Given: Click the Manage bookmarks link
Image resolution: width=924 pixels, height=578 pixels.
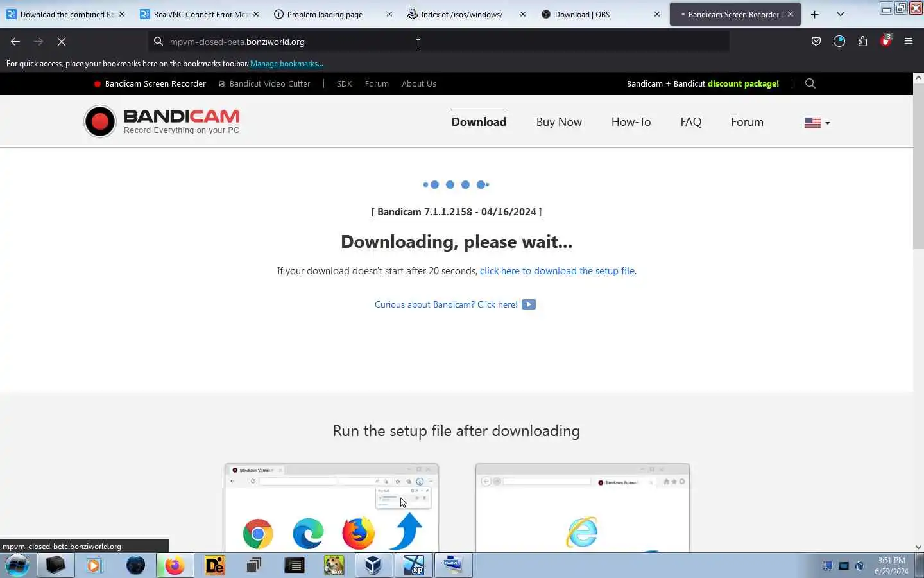Looking at the screenshot, I should (286, 64).
